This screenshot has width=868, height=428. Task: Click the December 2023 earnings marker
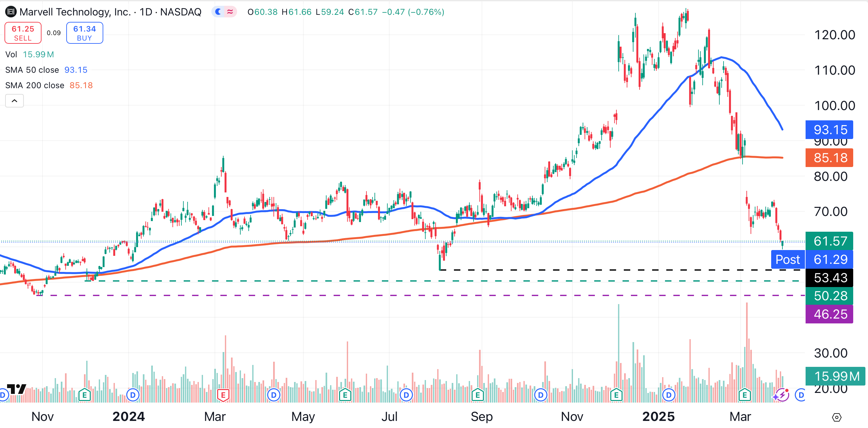84,395
